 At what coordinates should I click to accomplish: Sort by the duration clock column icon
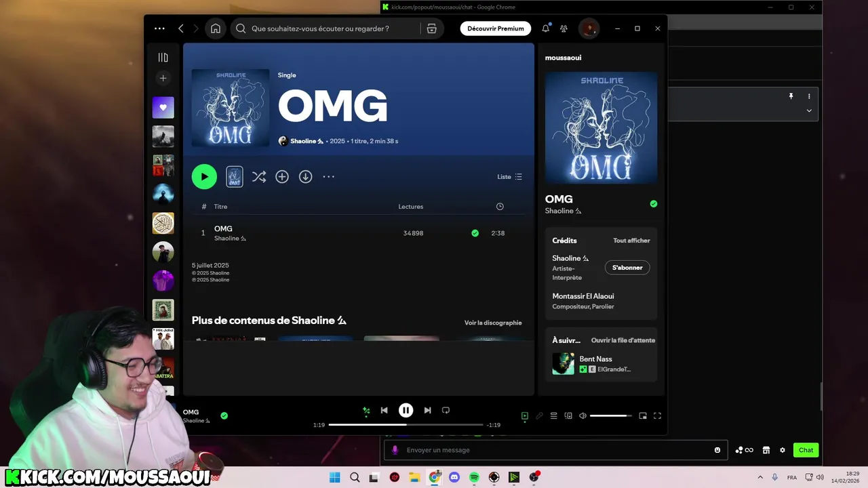click(x=500, y=207)
